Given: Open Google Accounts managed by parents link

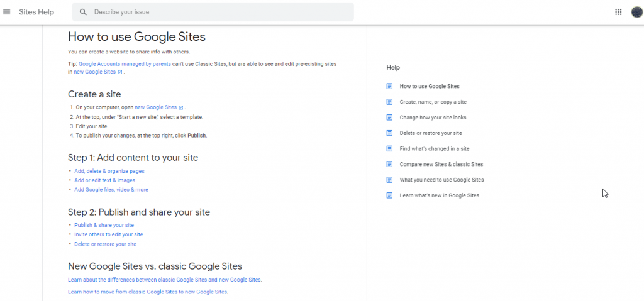Looking at the screenshot, I should coord(125,64).
